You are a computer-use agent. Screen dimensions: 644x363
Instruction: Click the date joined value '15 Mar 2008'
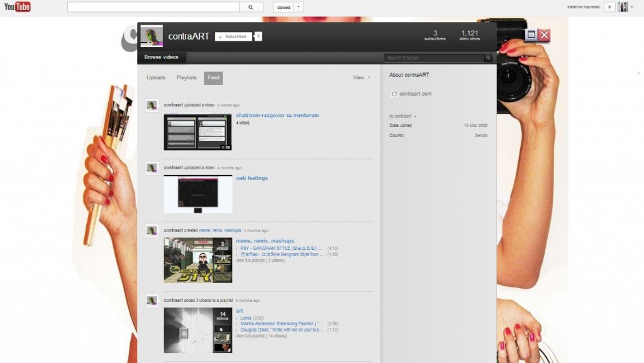coord(475,126)
